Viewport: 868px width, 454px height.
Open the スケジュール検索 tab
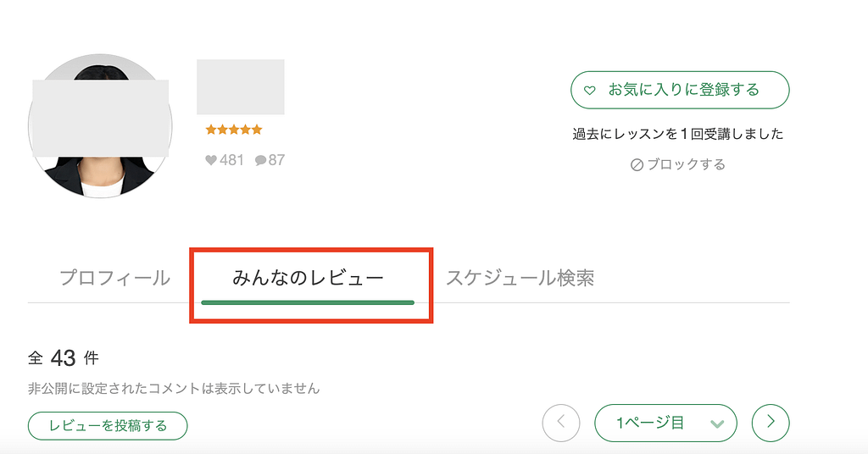coord(520,278)
